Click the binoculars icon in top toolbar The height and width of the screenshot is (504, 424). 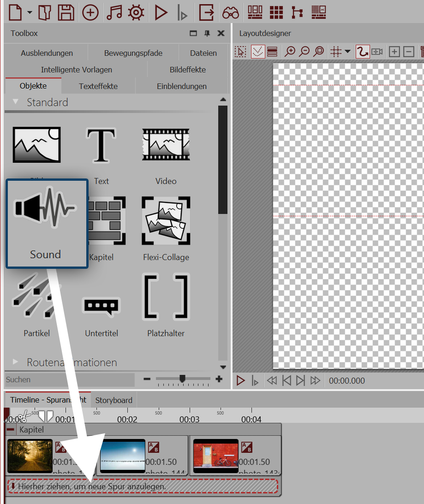[x=231, y=12]
